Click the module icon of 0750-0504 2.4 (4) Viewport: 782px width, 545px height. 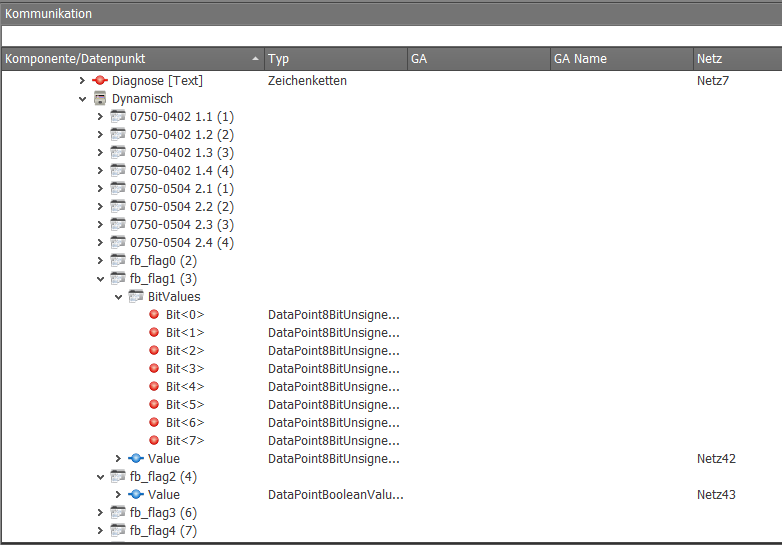point(118,242)
